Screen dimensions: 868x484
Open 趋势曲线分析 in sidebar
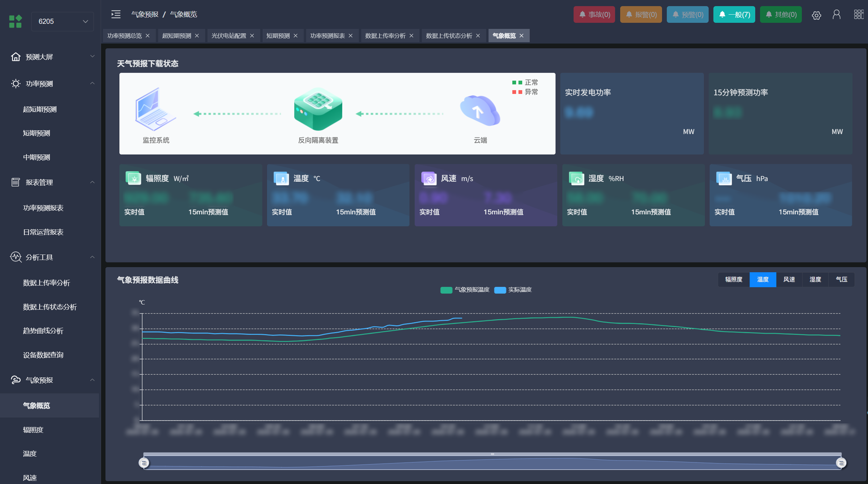43,331
